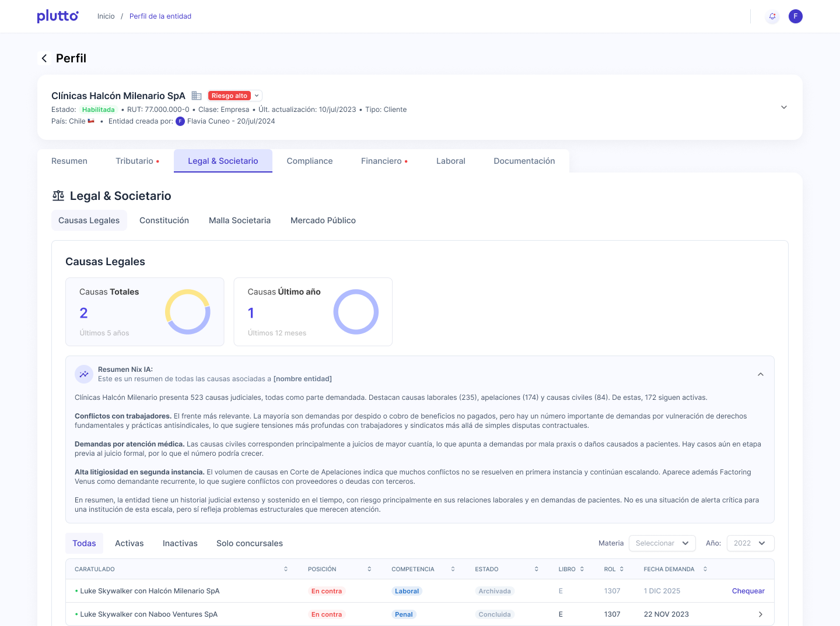Open the Malla Societaria sub-tab
This screenshot has height=626, width=840.
(x=240, y=220)
